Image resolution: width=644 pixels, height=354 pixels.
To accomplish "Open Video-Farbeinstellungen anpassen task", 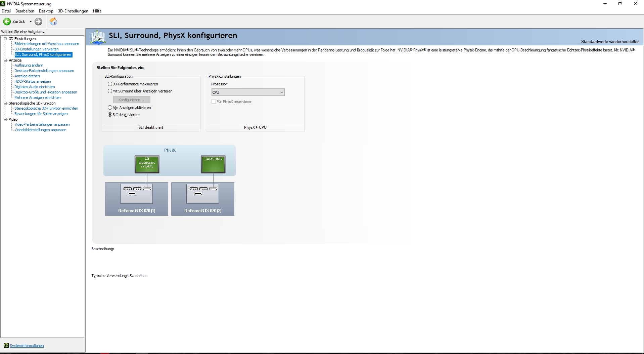I will point(42,124).
